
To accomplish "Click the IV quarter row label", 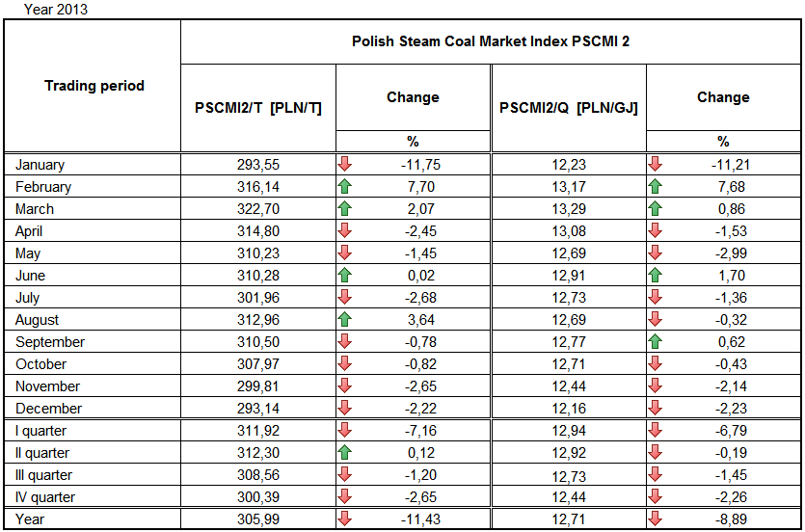I will tap(44, 497).
